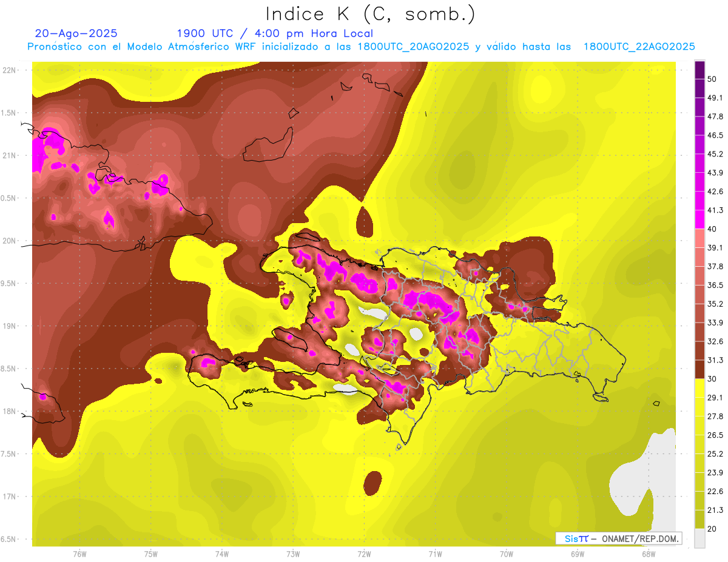Click the colorbar value '31.3'
The image size is (728, 562).
click(715, 360)
